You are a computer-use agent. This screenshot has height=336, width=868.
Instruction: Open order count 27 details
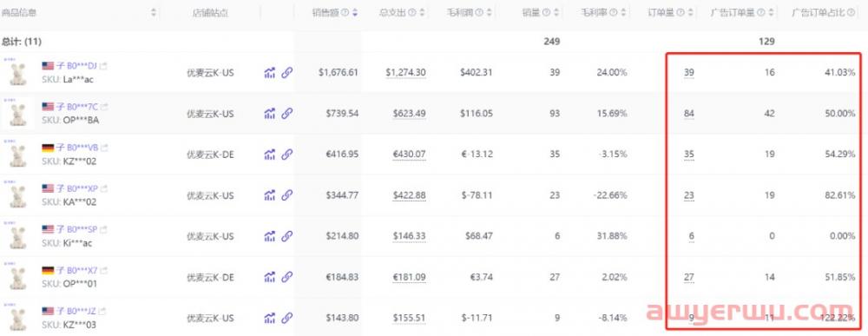[688, 277]
